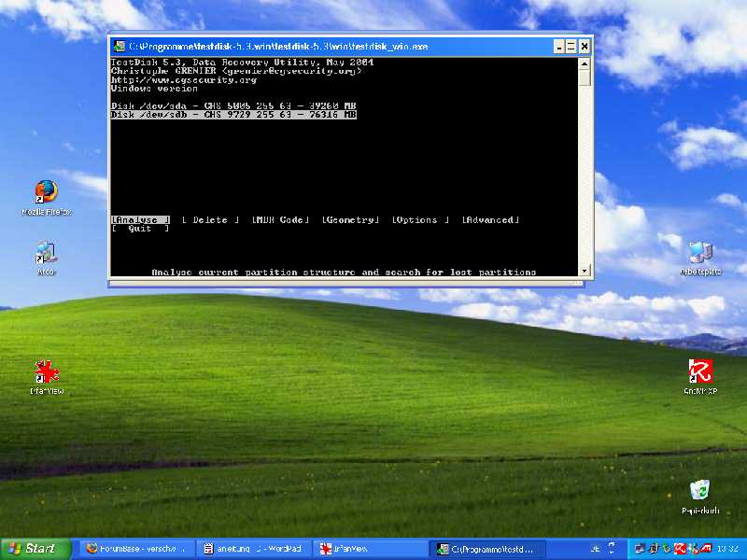Click the taskbar toolbar arrows next to DE
This screenshot has height=560, width=747.
(612, 549)
